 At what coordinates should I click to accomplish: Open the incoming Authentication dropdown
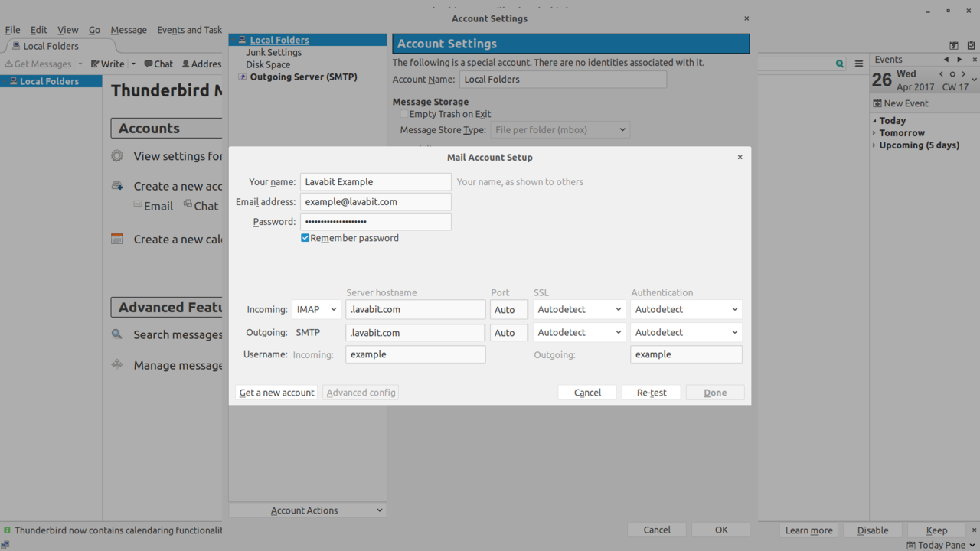coord(686,309)
